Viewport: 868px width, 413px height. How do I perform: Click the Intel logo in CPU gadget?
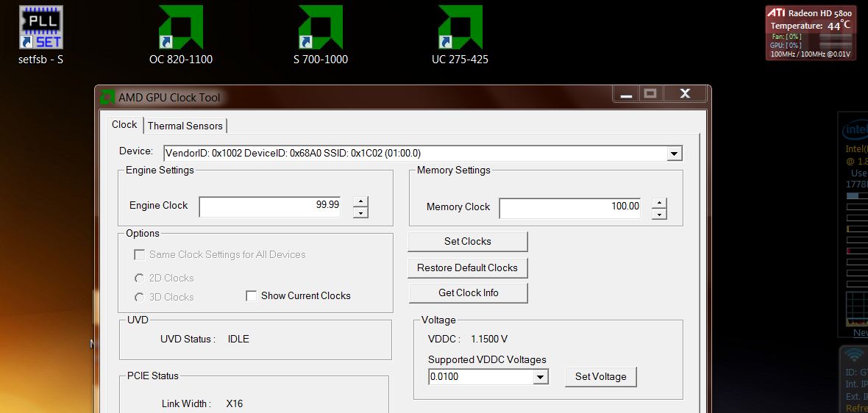[855, 131]
